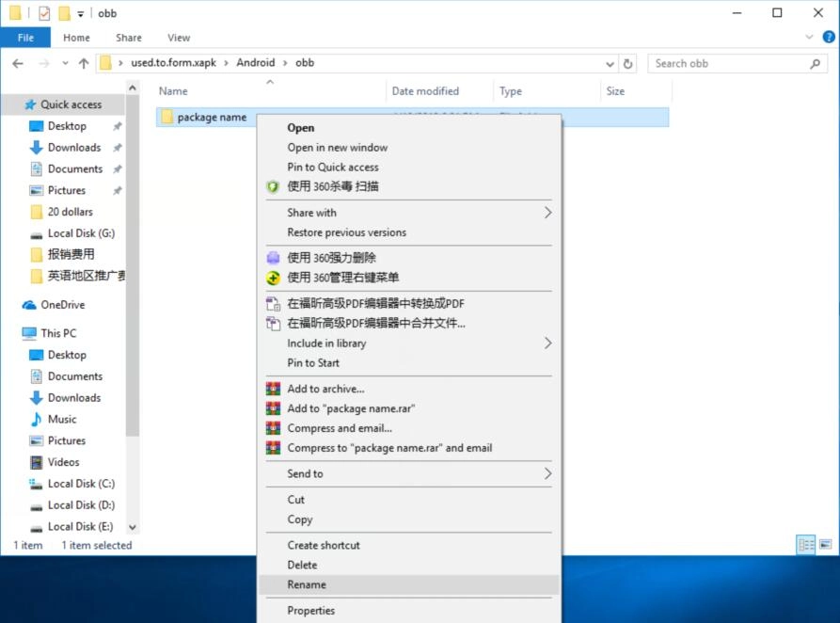Click Local Disk (C:) in sidebar
This screenshot has width=840, height=623.
point(81,484)
